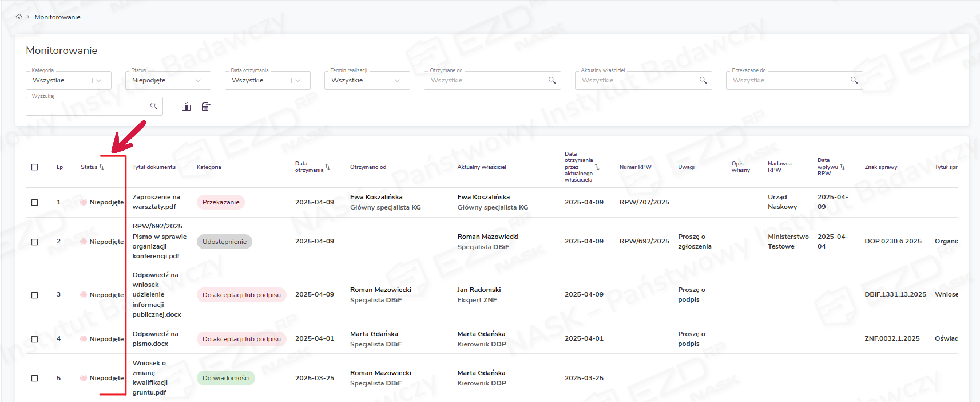The image size is (980, 402).
Task: Sort by Data otrzymania column arrows
Action: (328, 167)
